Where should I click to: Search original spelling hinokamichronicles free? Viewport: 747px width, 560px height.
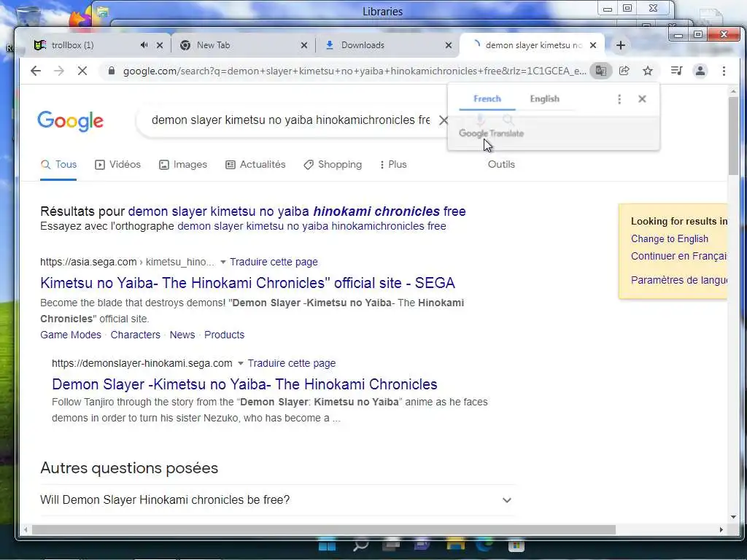311,226
